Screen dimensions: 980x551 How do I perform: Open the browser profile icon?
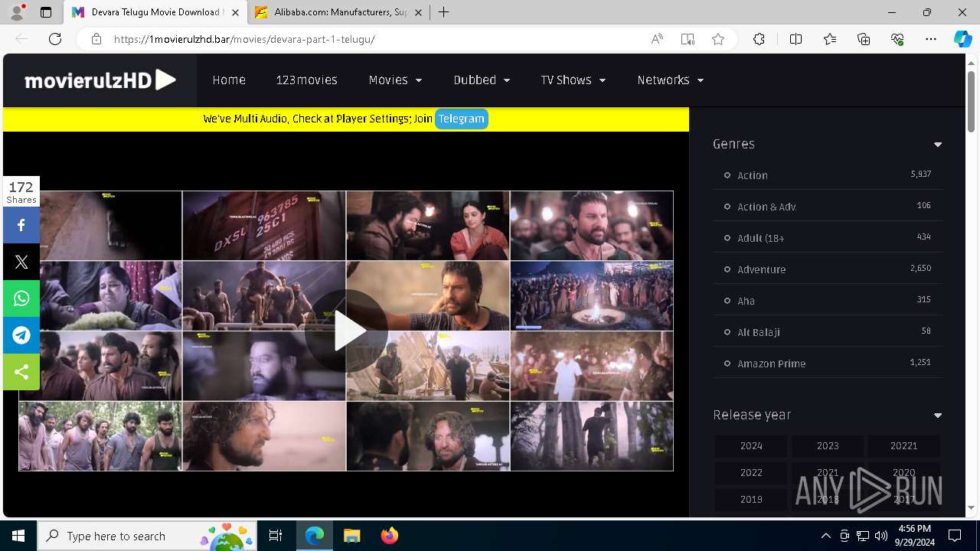[x=17, y=12]
